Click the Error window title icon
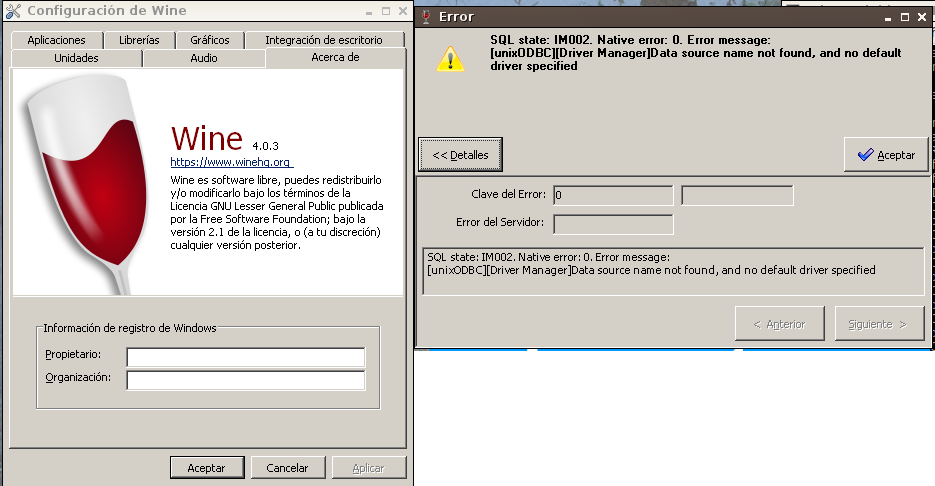 coord(426,17)
